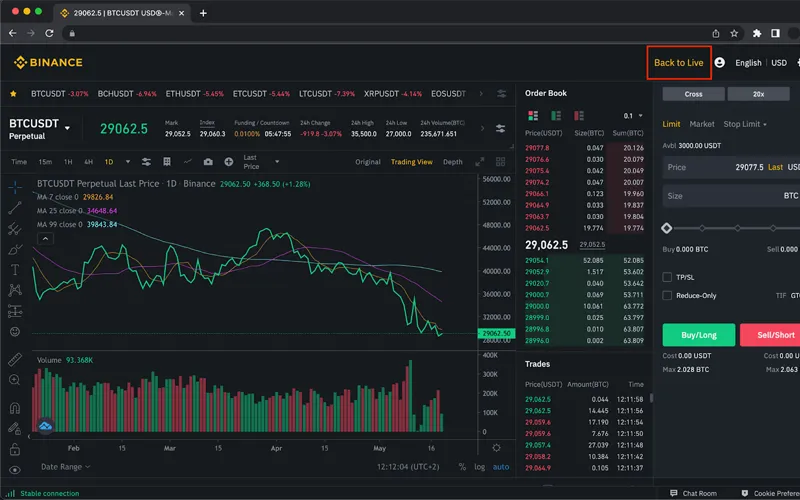Select the 4H interval
Image resolution: width=800 pixels, height=500 pixels.
88,162
